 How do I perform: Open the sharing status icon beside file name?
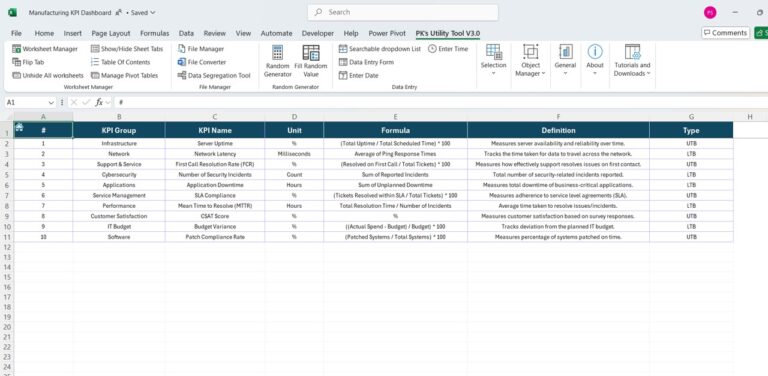point(118,13)
